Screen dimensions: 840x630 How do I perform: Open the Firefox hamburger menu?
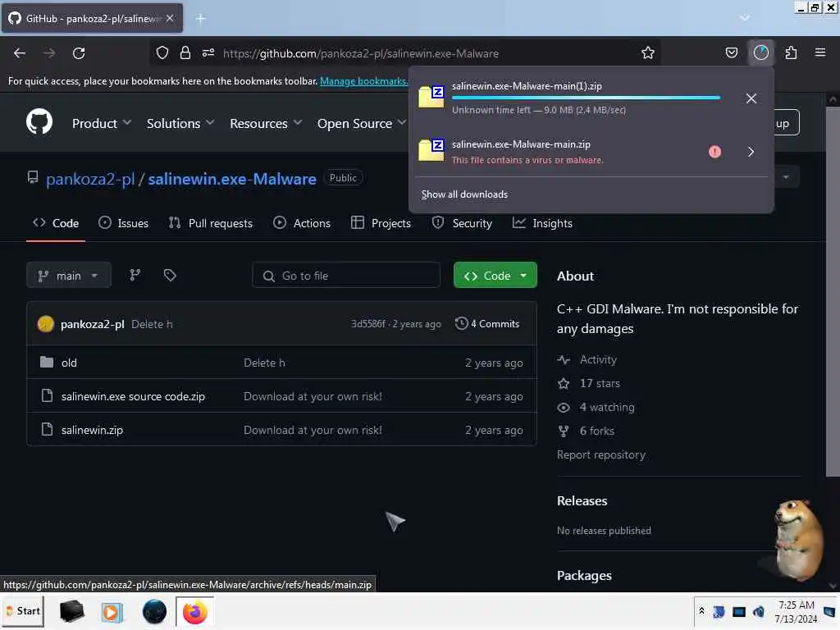pos(820,52)
